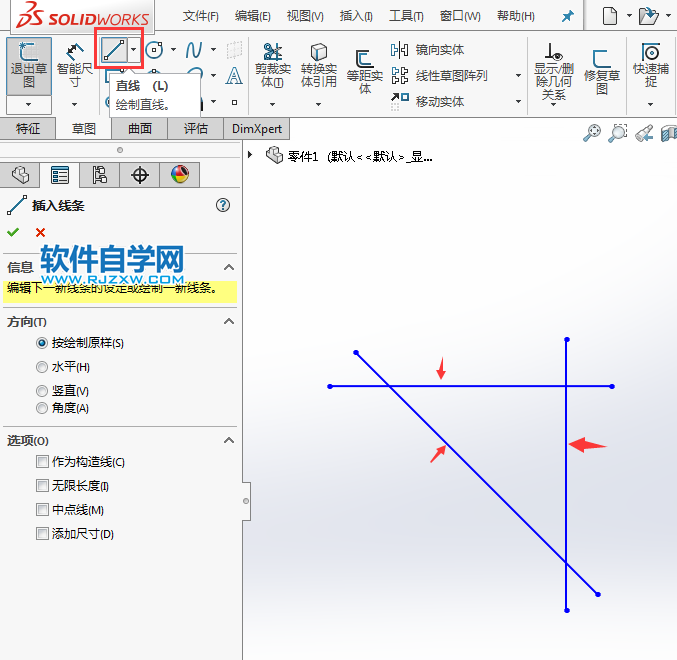Open the DimXpertManager crosshair tab

pos(140,175)
